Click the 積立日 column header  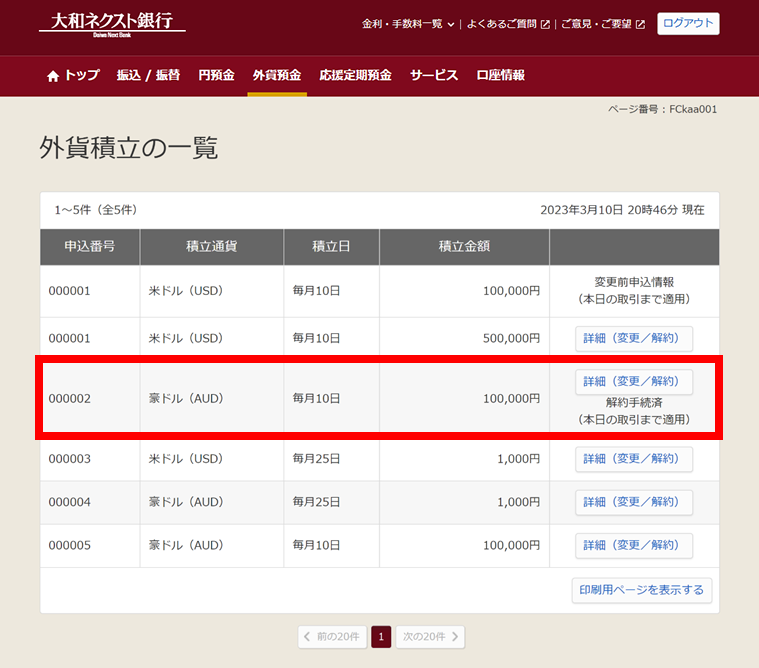point(331,246)
